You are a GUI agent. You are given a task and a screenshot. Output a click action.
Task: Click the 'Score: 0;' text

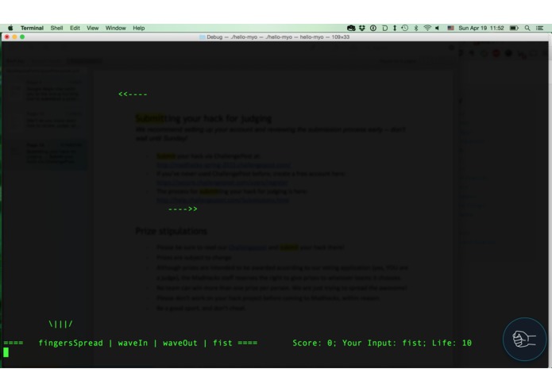(315, 343)
